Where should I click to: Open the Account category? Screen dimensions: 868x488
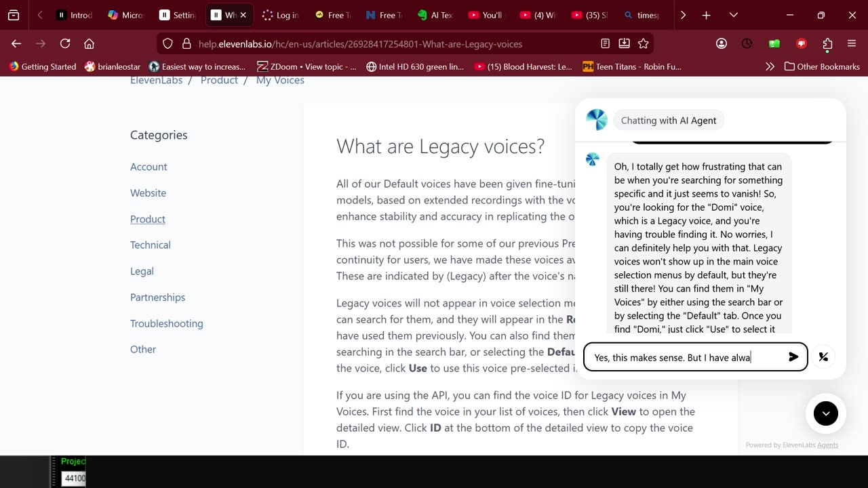149,167
